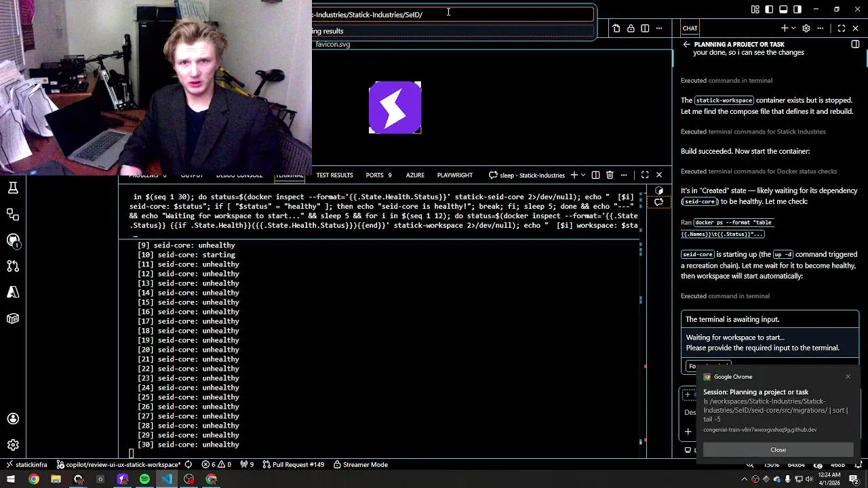
Task: Open the Extensions view in activity bar
Action: tap(13, 214)
